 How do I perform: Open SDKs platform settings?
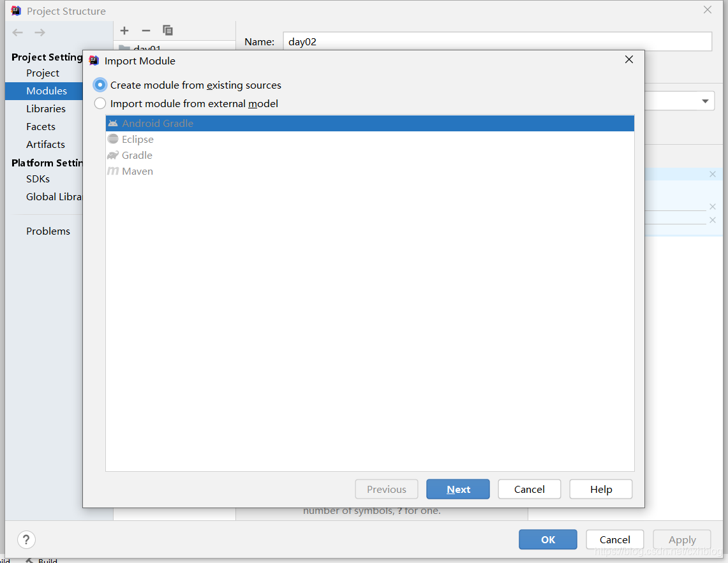click(x=38, y=179)
